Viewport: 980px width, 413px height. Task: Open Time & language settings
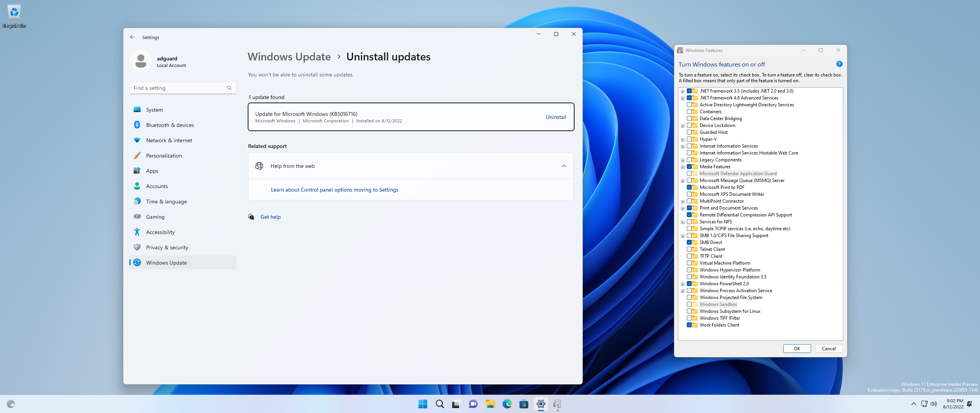183,202
